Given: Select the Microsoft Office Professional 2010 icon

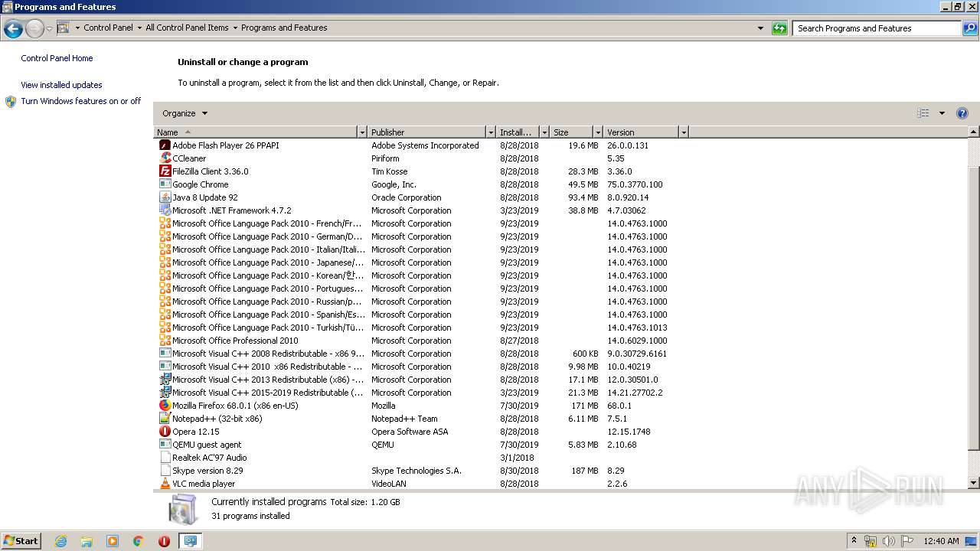Looking at the screenshot, I should [x=165, y=341].
